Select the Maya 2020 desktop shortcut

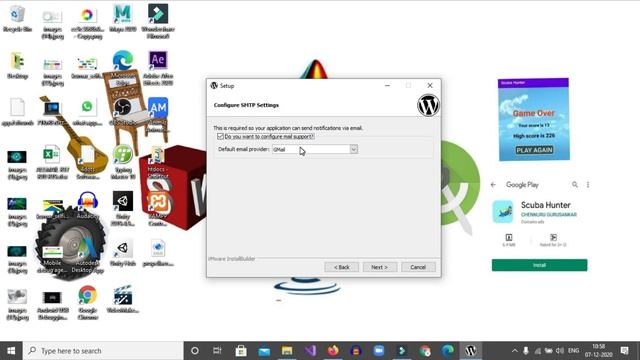coord(122,19)
